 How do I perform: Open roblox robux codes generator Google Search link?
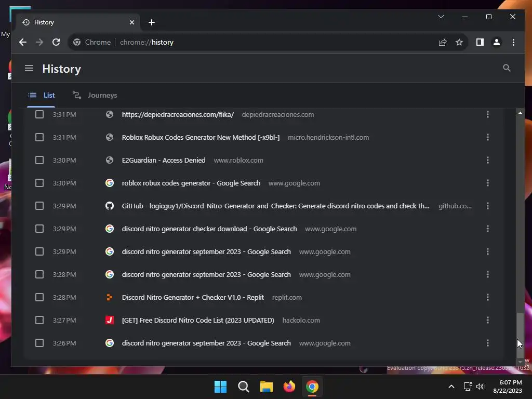191,183
